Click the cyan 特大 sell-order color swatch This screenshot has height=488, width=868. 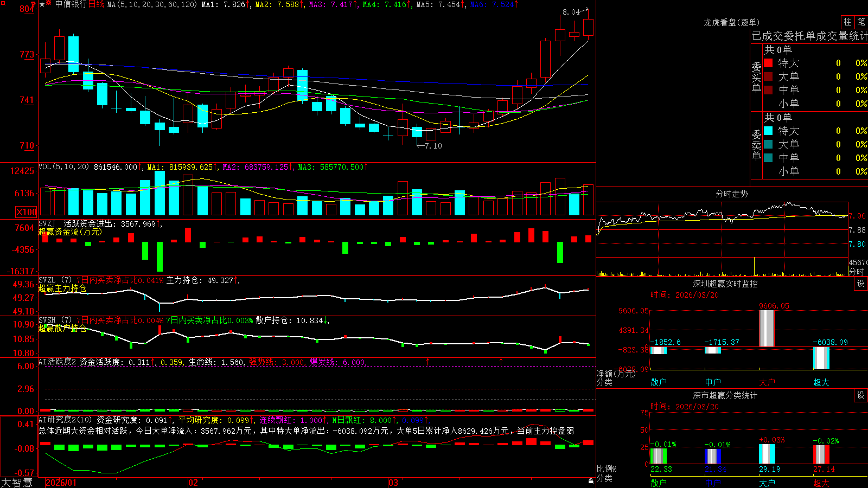pyautogui.click(x=768, y=131)
